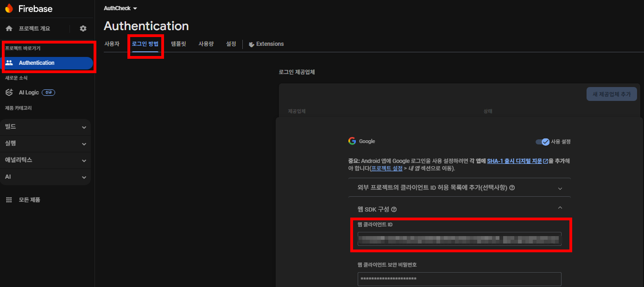This screenshot has width=644, height=287.
Task: Expand the AI category in sidebar
Action: (45, 177)
